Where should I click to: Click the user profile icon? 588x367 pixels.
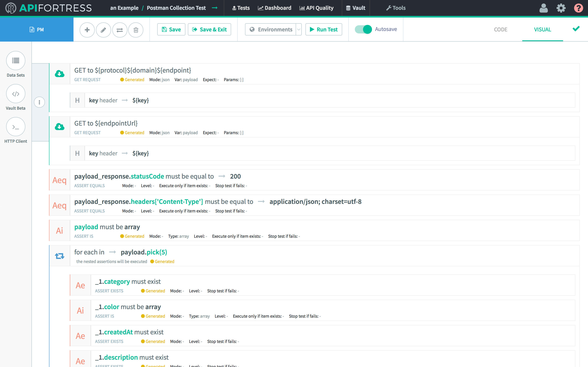click(543, 8)
